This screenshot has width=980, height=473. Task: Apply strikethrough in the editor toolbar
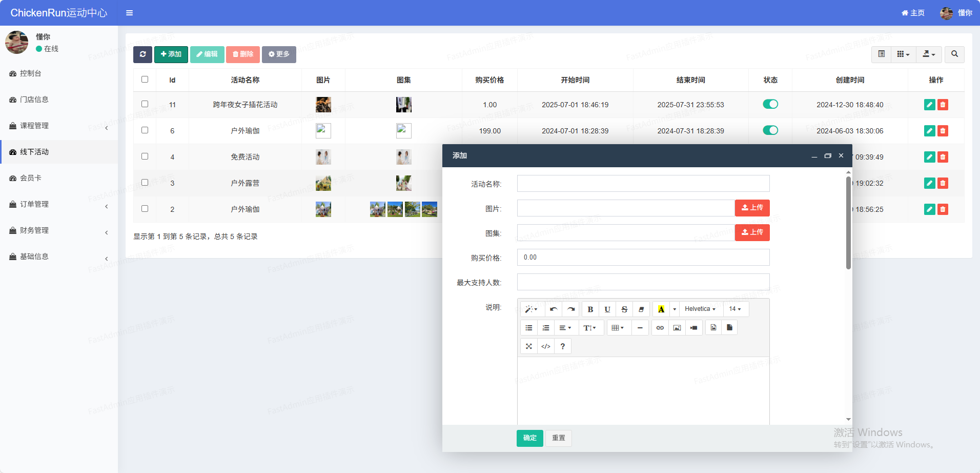coord(624,309)
